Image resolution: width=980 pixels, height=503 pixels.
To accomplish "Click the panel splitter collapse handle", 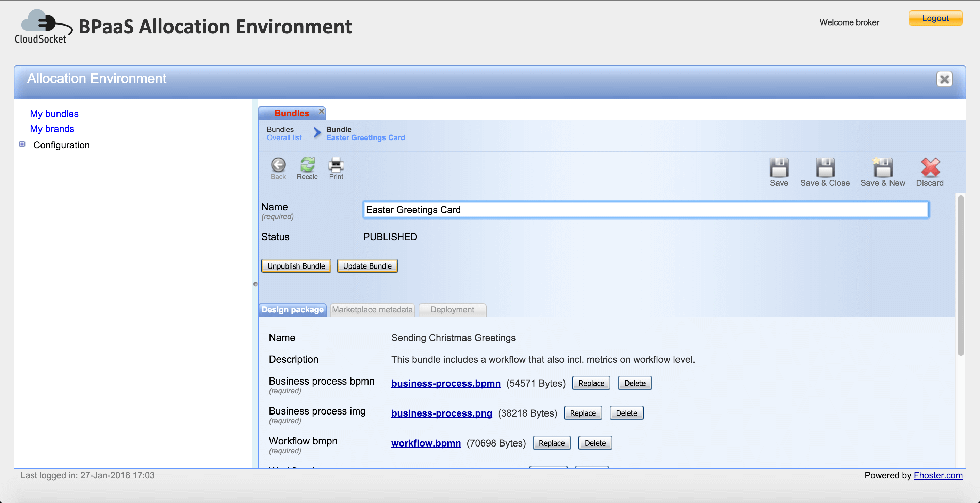I will (x=255, y=284).
